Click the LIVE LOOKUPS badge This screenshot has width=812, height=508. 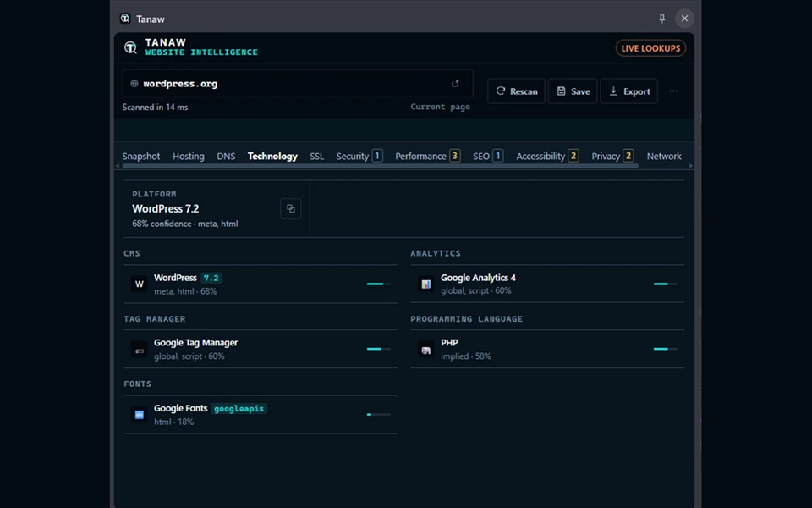tap(650, 48)
